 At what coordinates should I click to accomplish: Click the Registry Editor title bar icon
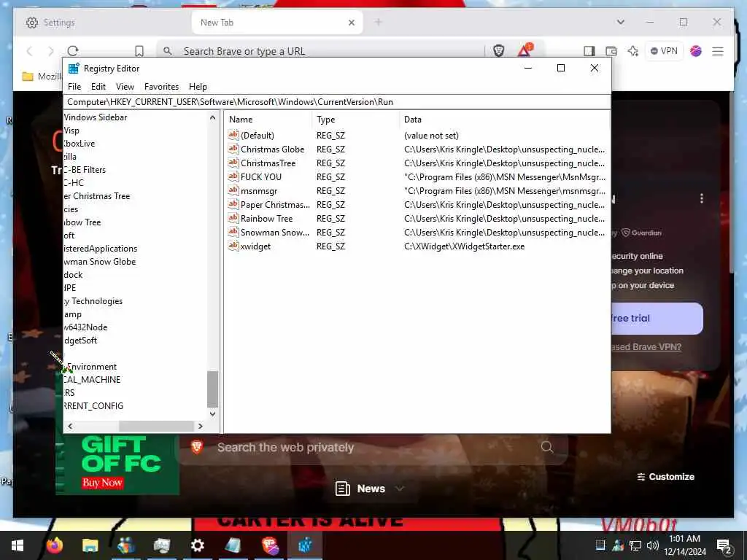74,69
